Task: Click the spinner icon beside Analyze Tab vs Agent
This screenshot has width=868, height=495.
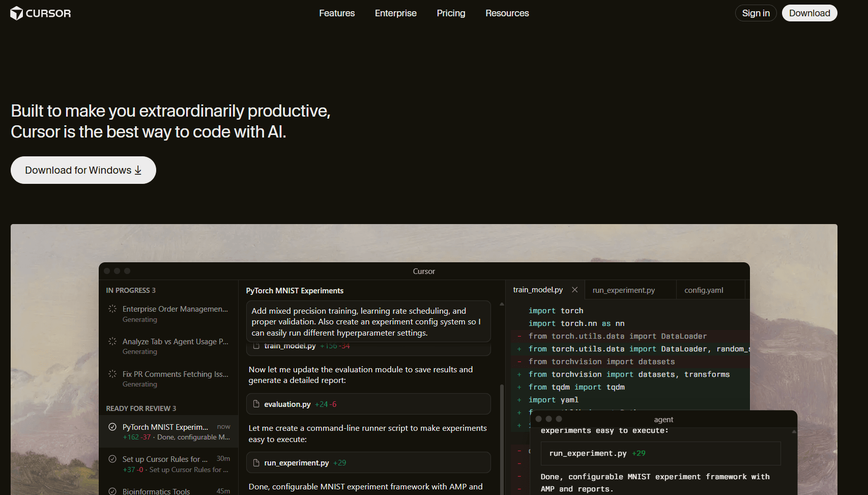Action: point(112,341)
